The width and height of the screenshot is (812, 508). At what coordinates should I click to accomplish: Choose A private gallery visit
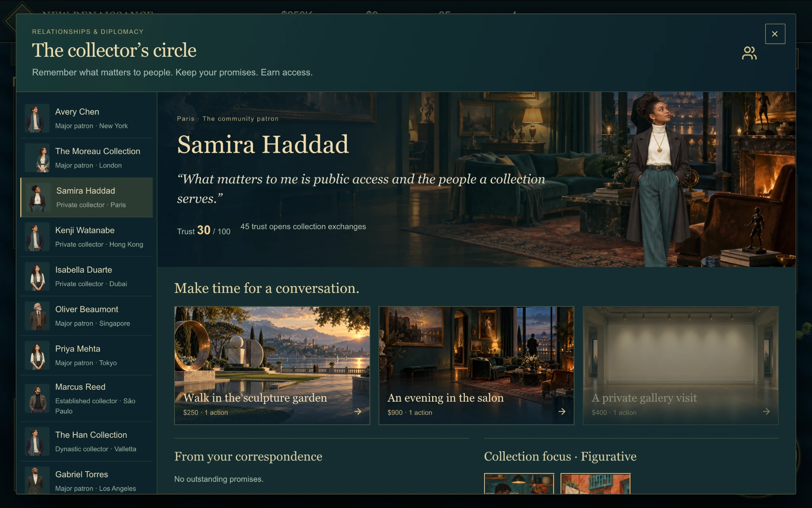tap(680, 366)
